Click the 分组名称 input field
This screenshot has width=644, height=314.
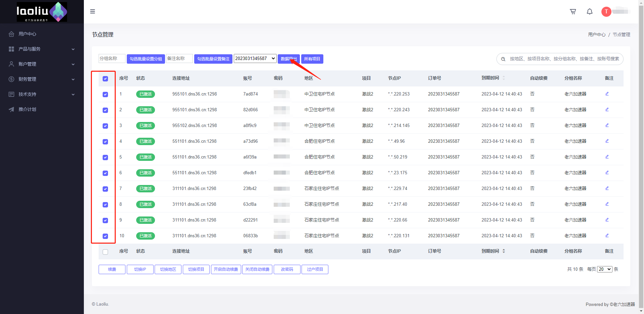click(x=112, y=59)
